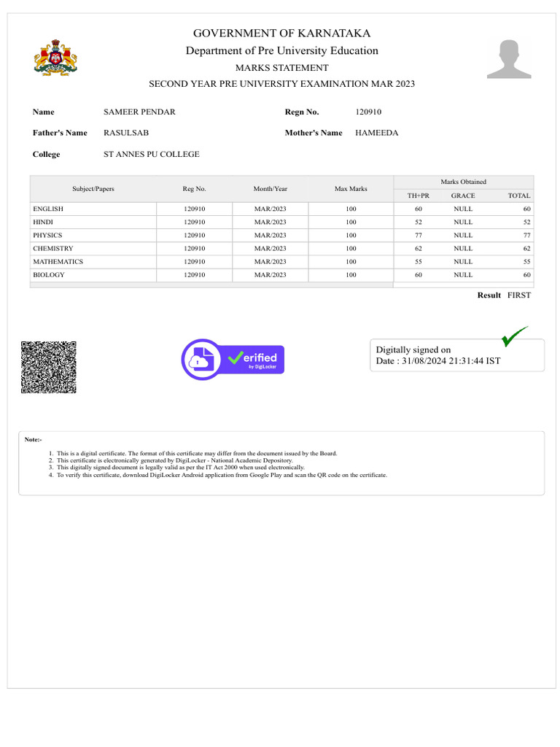Click the green signature checkmark
The height and width of the screenshot is (747, 560).
[514, 336]
